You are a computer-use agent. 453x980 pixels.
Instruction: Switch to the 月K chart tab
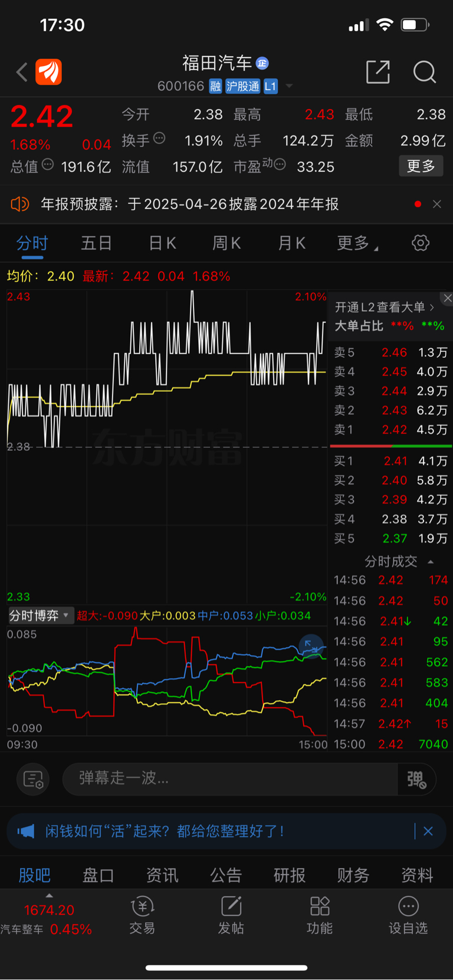[291, 243]
